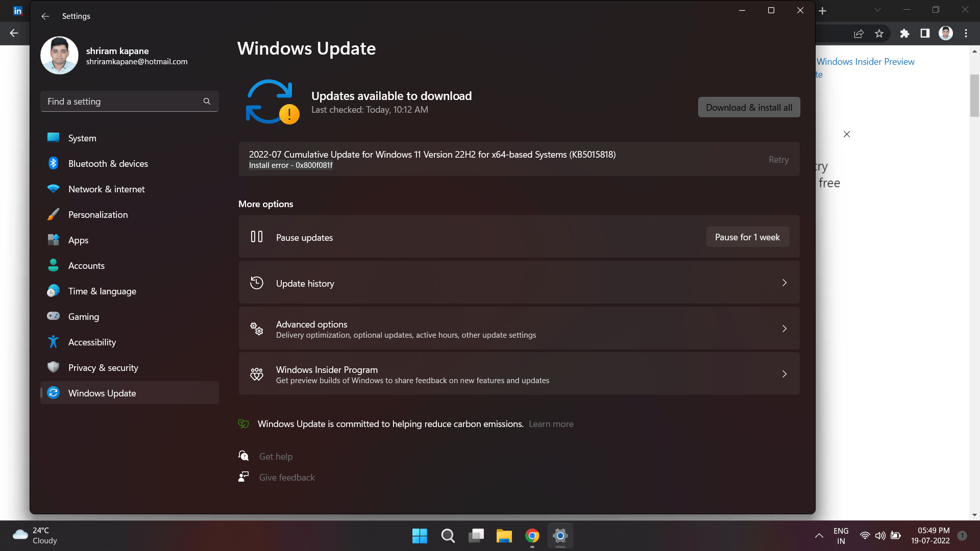Expand Windows Insider Program chevron
This screenshot has width=980, height=551.
785,374
